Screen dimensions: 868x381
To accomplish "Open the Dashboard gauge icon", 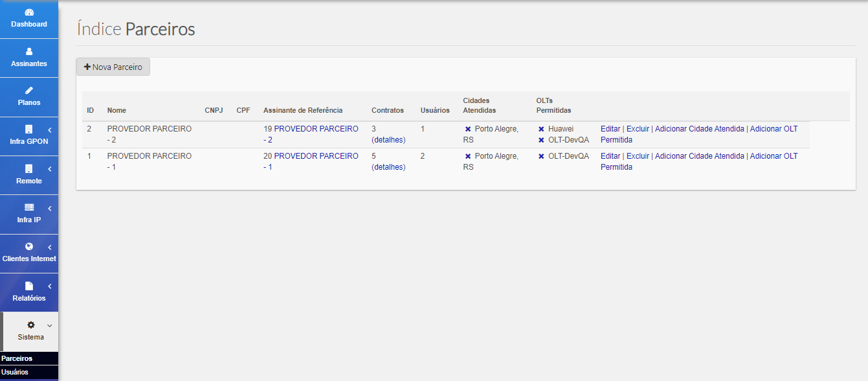I will [29, 12].
